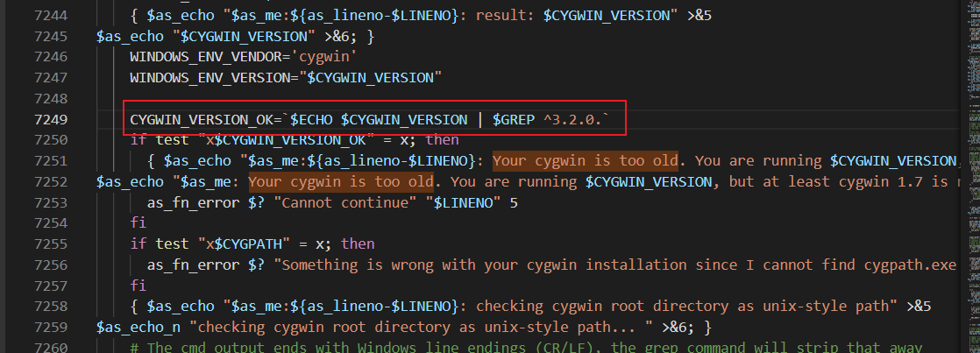
Task: Click as_fn_error on line 7256
Action: click(188, 265)
